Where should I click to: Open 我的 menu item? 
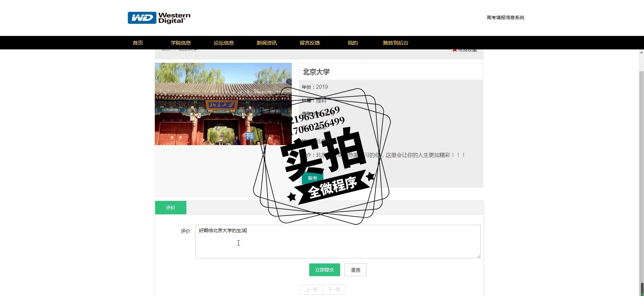(x=353, y=43)
